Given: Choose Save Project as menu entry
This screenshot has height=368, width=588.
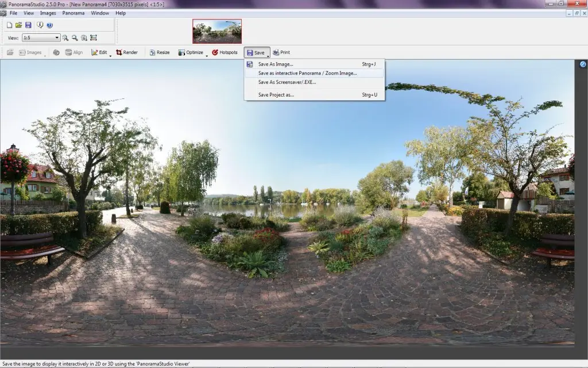Looking at the screenshot, I should (x=314, y=95).
